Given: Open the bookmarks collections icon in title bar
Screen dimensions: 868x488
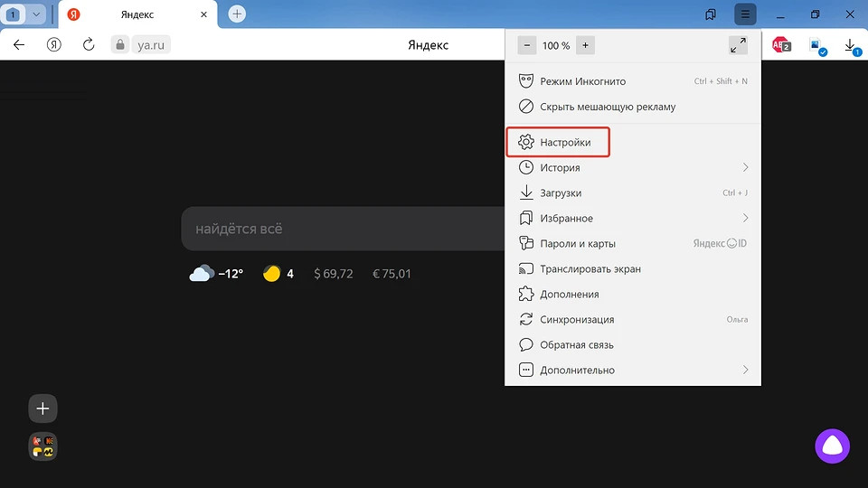Looking at the screenshot, I should 711,14.
